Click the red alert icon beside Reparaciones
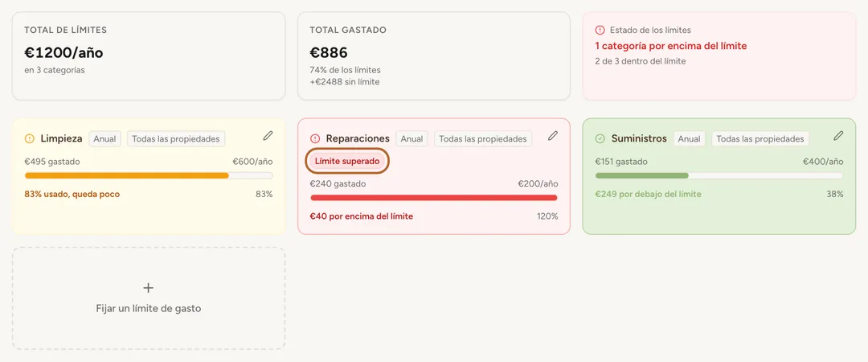 [x=315, y=138]
